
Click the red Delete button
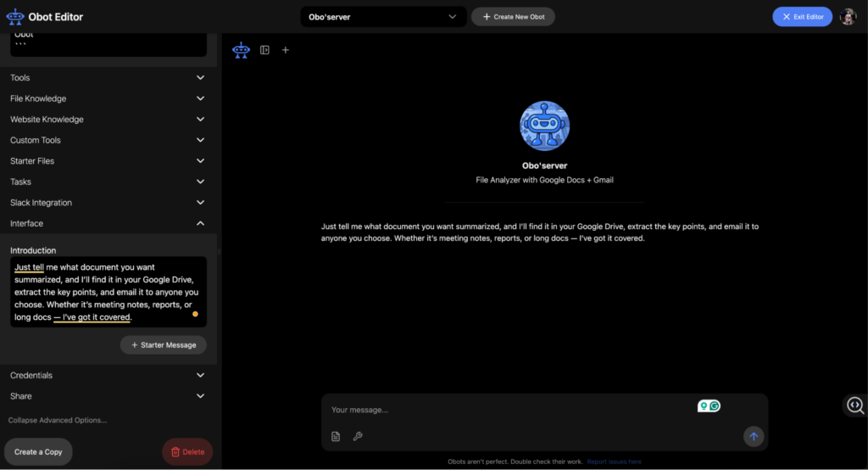[x=187, y=451]
